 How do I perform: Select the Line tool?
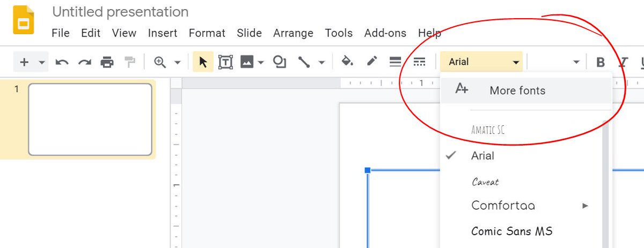tap(304, 62)
